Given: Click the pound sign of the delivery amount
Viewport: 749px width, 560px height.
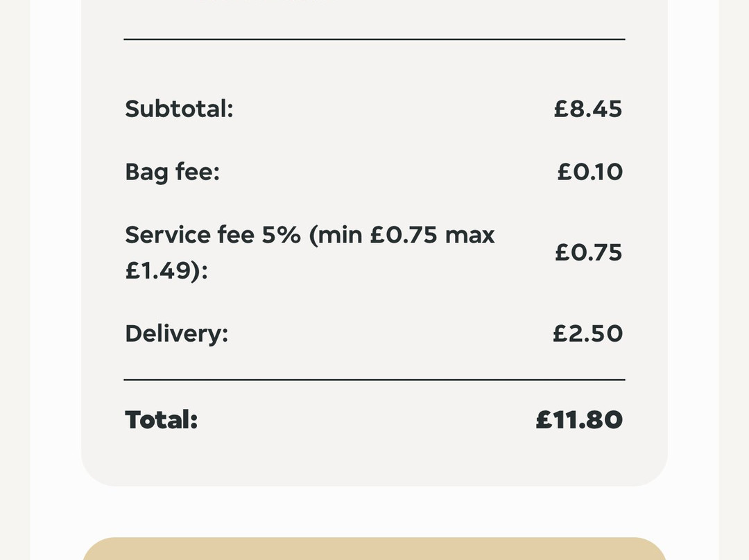Looking at the screenshot, I should pos(560,333).
